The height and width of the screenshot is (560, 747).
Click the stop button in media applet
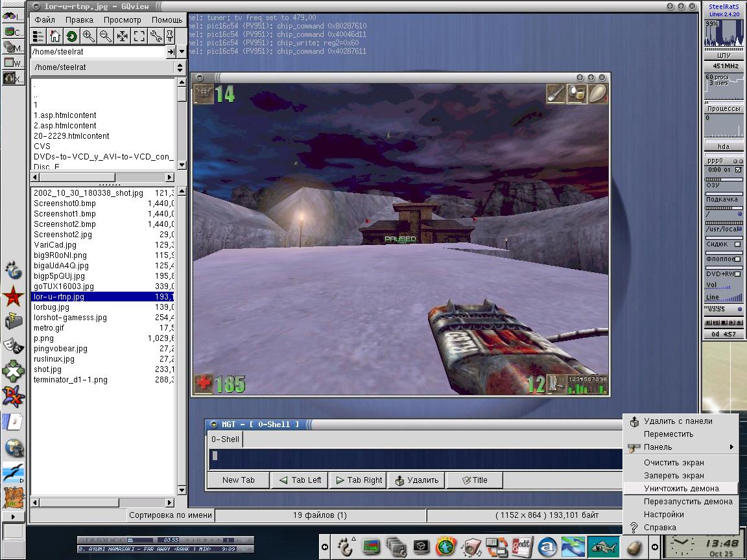coord(724,323)
